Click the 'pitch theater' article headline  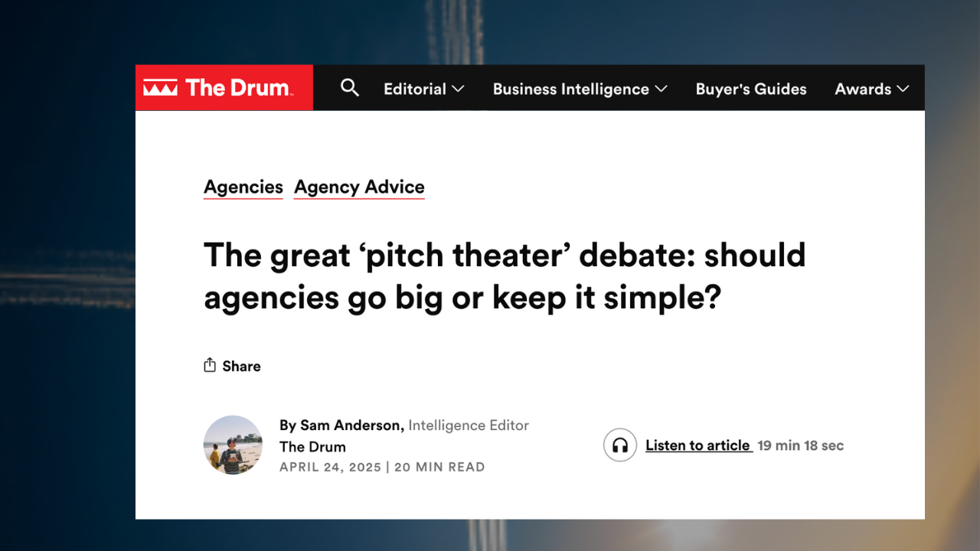[504, 275]
